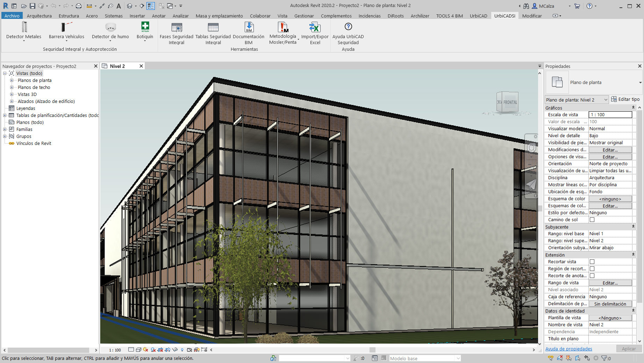Click the view's horizontal scrollbar thumb
Screen dimensions: 644x363
(x=372, y=350)
